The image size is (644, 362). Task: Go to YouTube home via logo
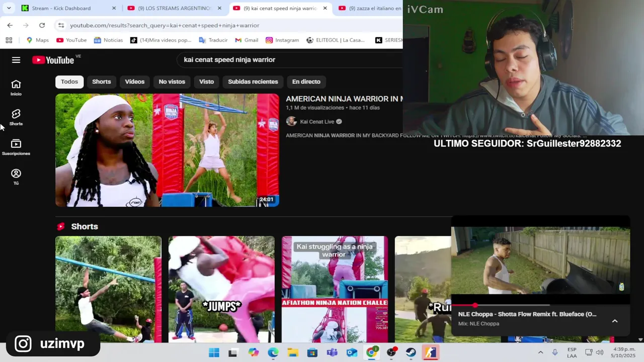point(53,60)
